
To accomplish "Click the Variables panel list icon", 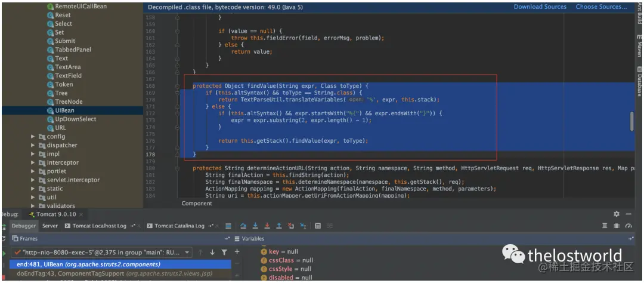I will (x=237, y=239).
